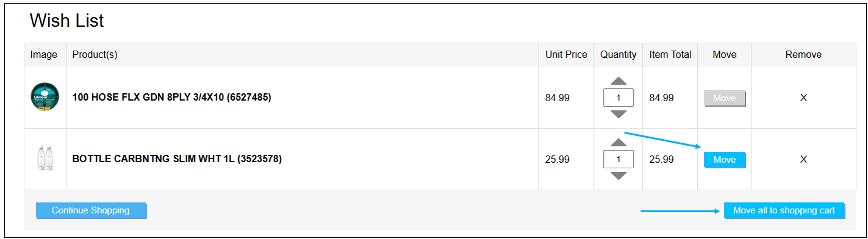Increase quantity of the 100 HOSE item

(619, 81)
